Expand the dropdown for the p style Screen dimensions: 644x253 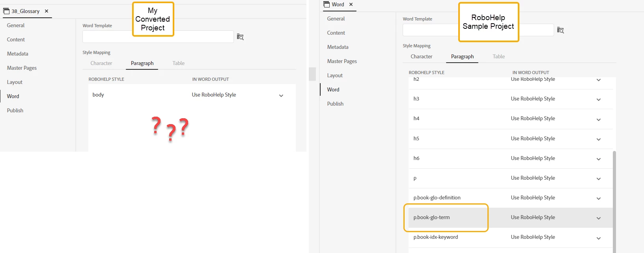[x=599, y=179]
